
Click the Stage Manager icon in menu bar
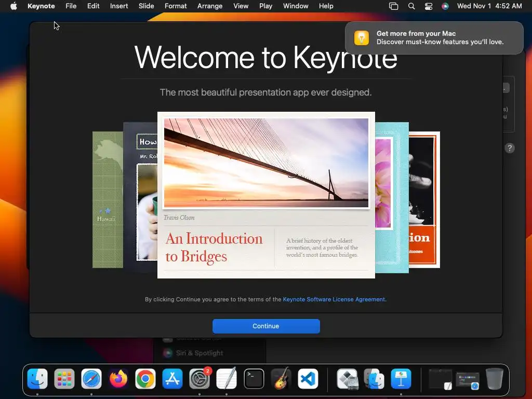[x=394, y=6]
